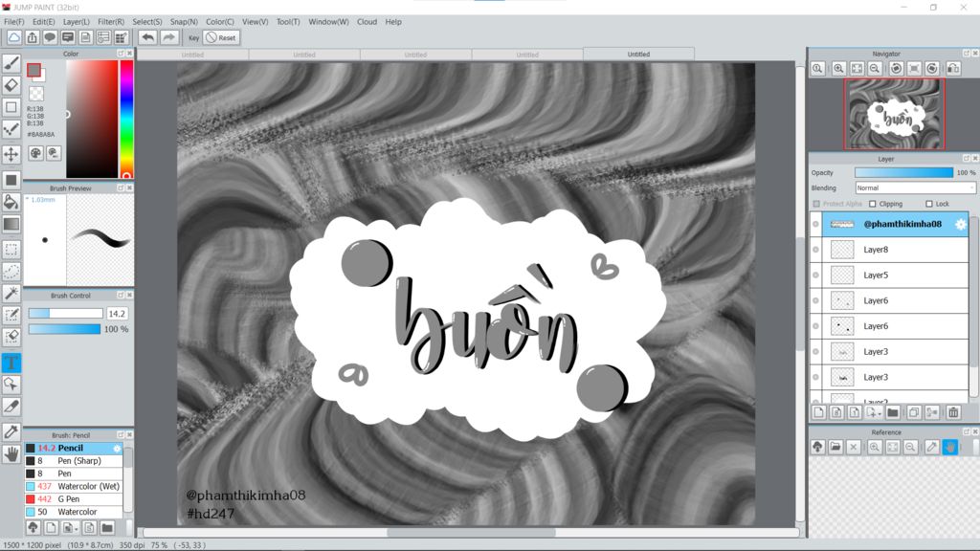Select the Text tool
Image resolution: width=980 pixels, height=551 pixels.
[11, 363]
